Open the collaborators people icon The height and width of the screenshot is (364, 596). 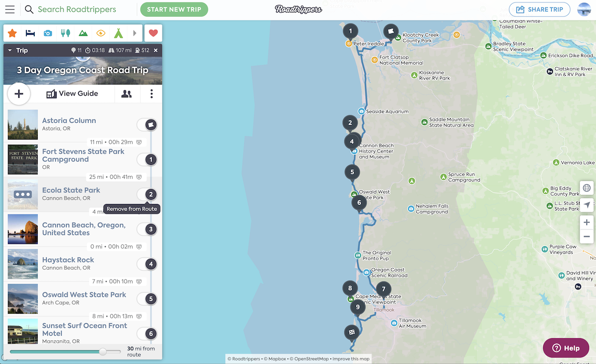(127, 93)
